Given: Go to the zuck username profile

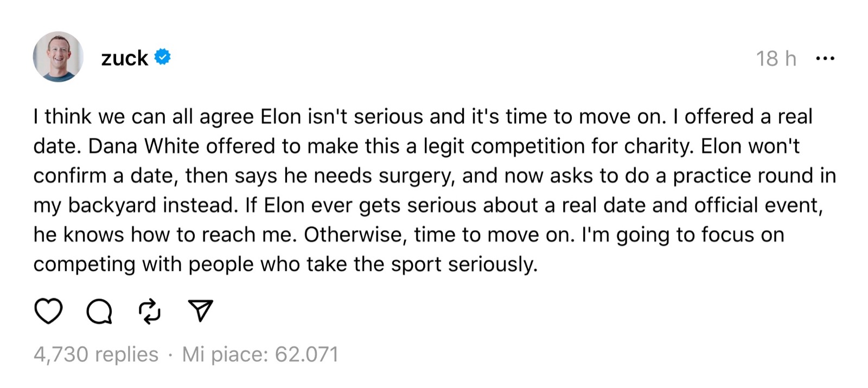Looking at the screenshot, I should (124, 58).
